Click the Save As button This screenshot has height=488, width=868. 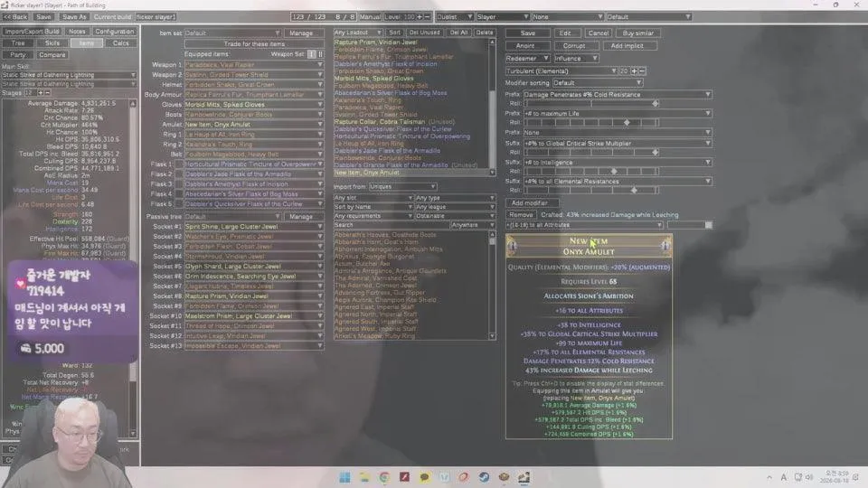pos(73,17)
